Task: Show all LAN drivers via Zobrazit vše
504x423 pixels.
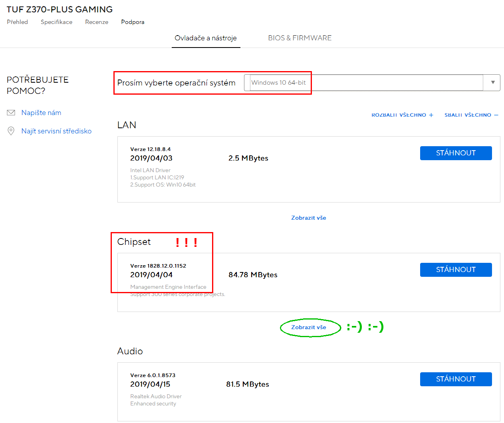Action: [308, 218]
